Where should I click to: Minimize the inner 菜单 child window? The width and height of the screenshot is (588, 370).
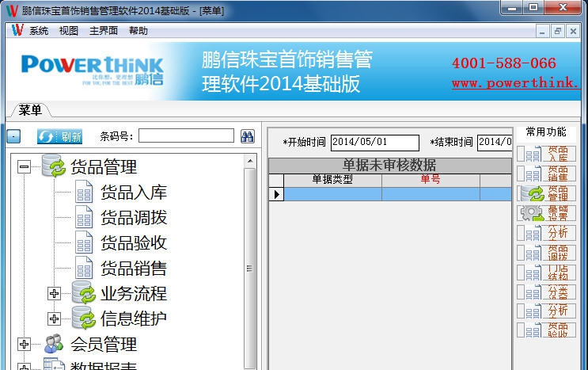coord(542,31)
